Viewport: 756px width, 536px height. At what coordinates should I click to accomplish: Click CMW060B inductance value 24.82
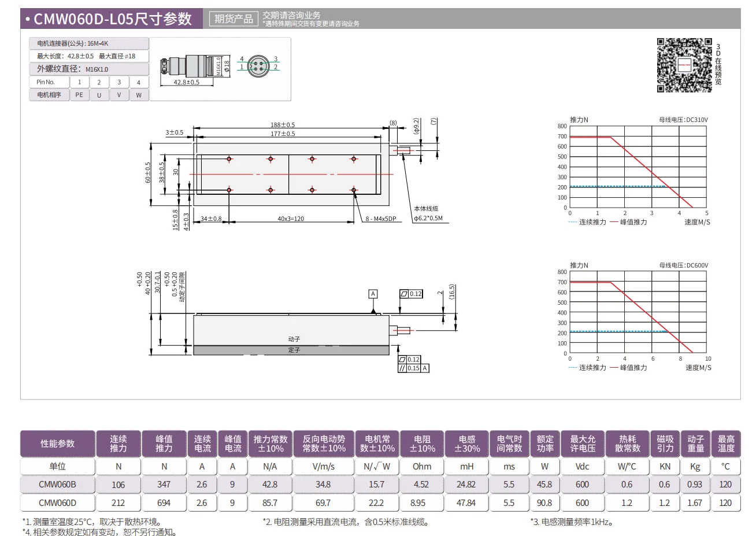click(466, 485)
